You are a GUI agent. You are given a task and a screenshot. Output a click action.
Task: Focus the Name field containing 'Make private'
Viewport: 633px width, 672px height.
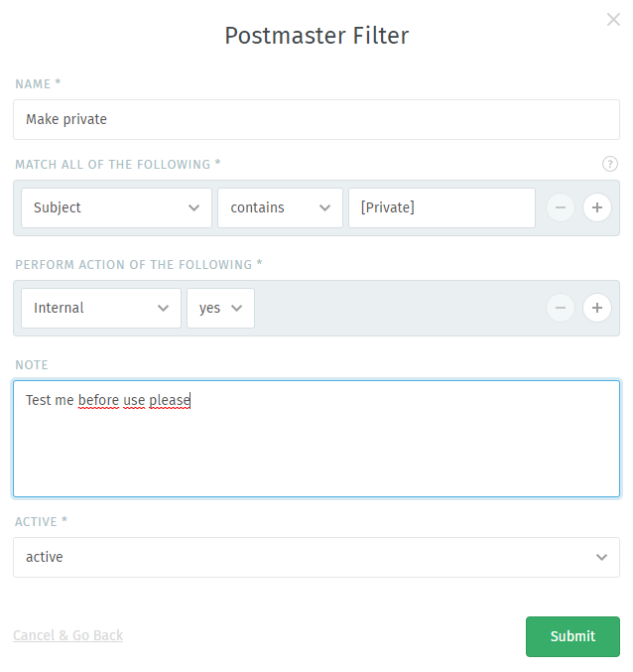coord(316,119)
